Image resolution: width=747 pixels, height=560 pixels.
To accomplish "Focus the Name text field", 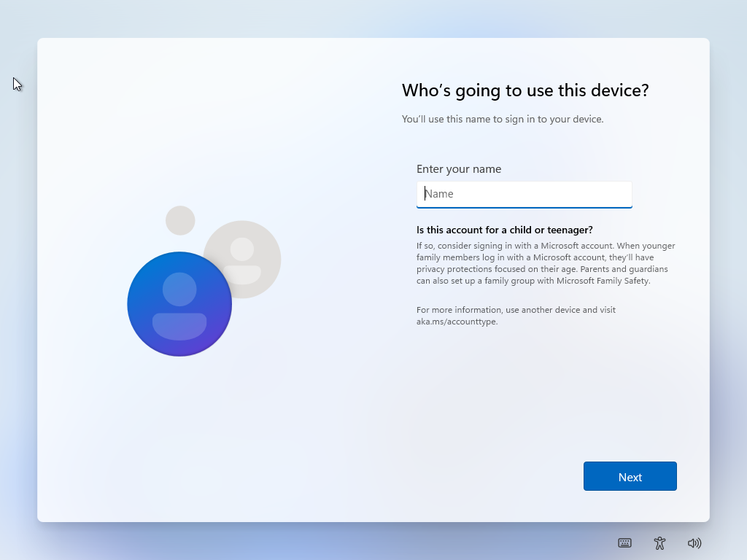I will tap(524, 194).
